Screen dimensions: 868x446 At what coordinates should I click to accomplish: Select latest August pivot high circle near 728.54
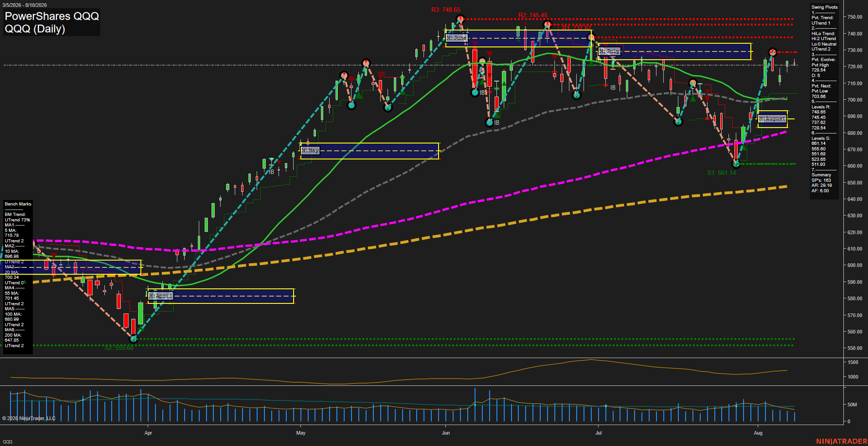tap(772, 52)
